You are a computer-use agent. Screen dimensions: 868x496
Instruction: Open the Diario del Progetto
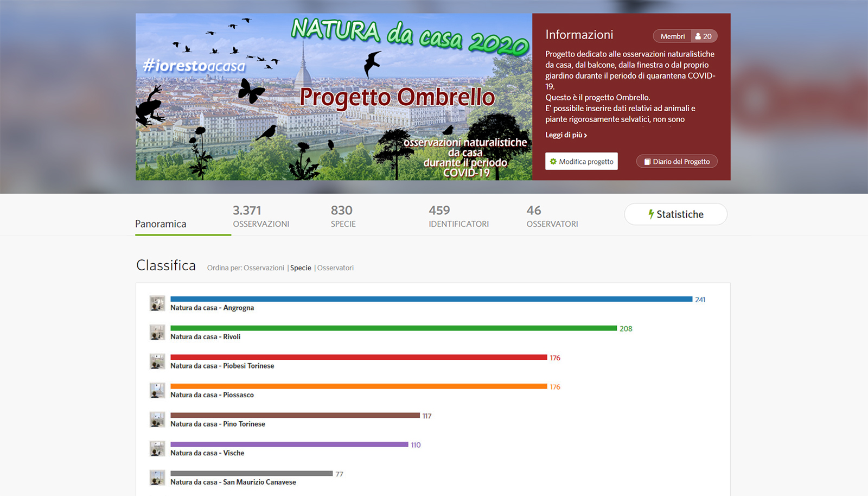(x=676, y=162)
